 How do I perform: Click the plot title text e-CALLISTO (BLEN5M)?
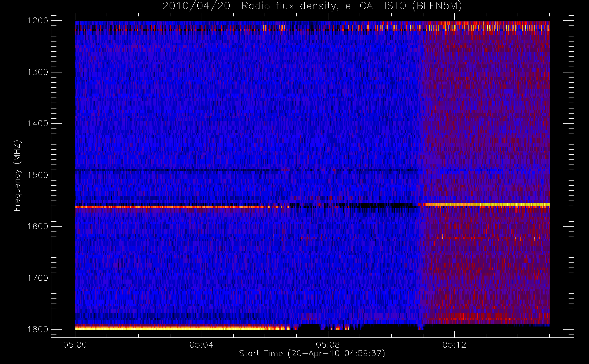404,6
